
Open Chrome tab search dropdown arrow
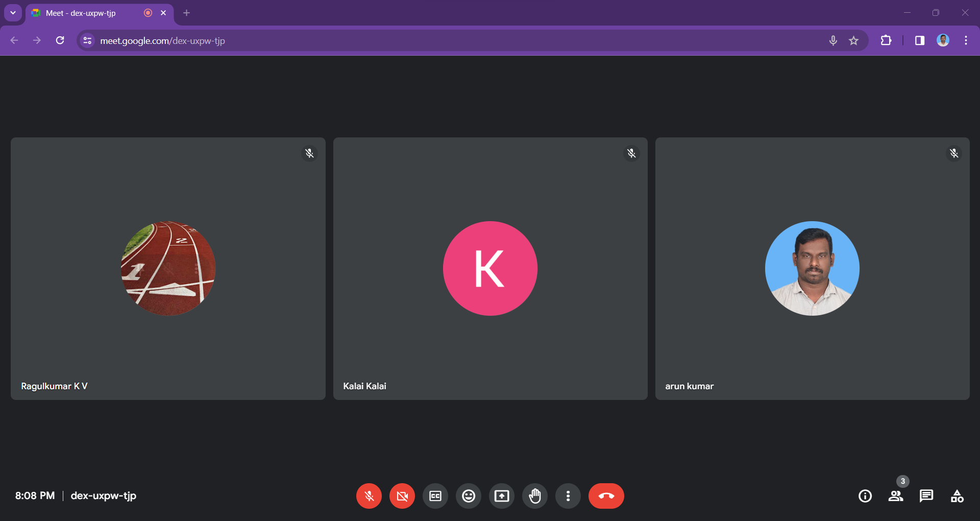tap(13, 13)
